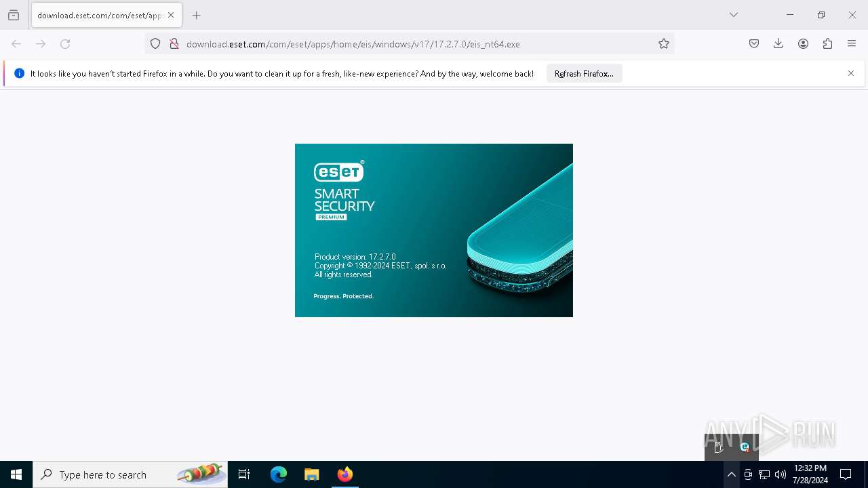
Task: Open the Meet Now tray icon
Action: (748, 474)
